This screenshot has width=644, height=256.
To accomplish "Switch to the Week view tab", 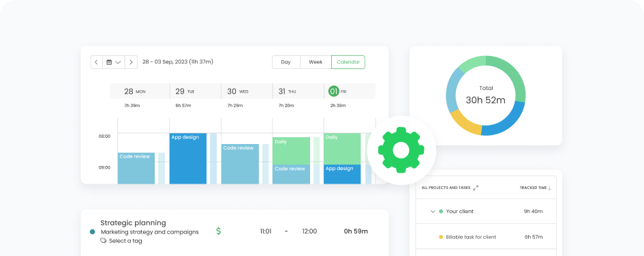I will coord(316,62).
